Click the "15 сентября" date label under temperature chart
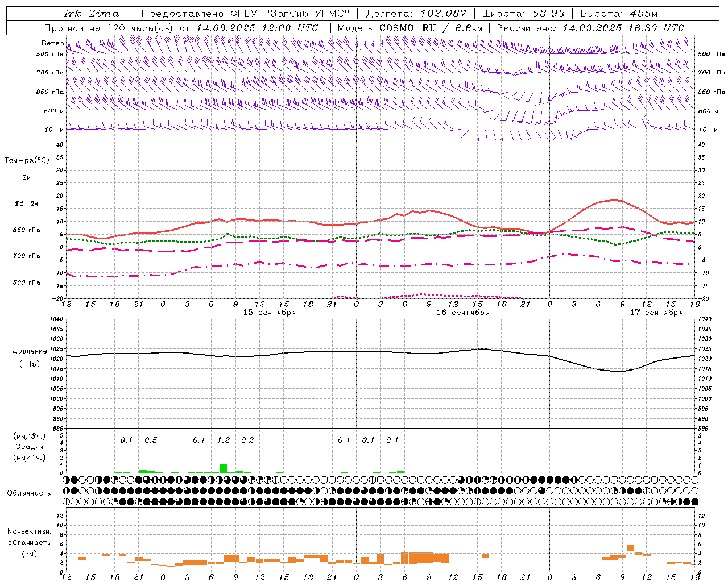The height and width of the screenshot is (582, 728). 270,313
